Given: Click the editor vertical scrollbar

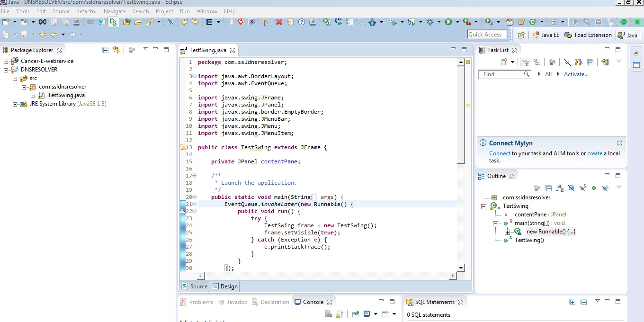Looking at the screenshot, I should pos(461,114).
